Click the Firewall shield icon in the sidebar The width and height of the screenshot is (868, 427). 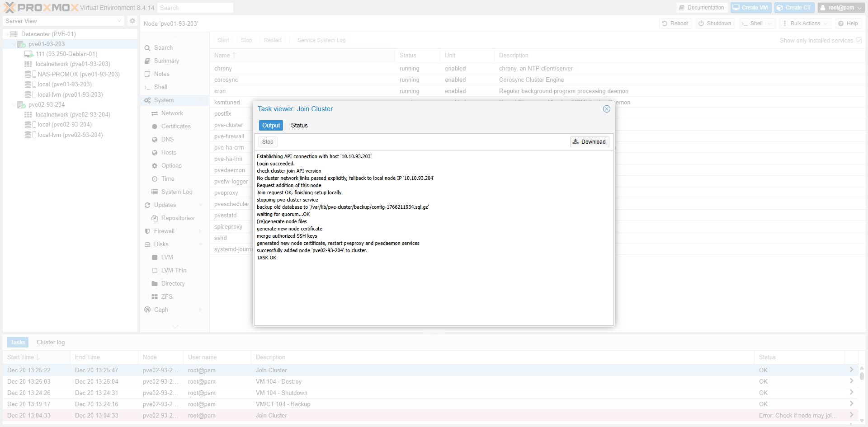coord(147,231)
